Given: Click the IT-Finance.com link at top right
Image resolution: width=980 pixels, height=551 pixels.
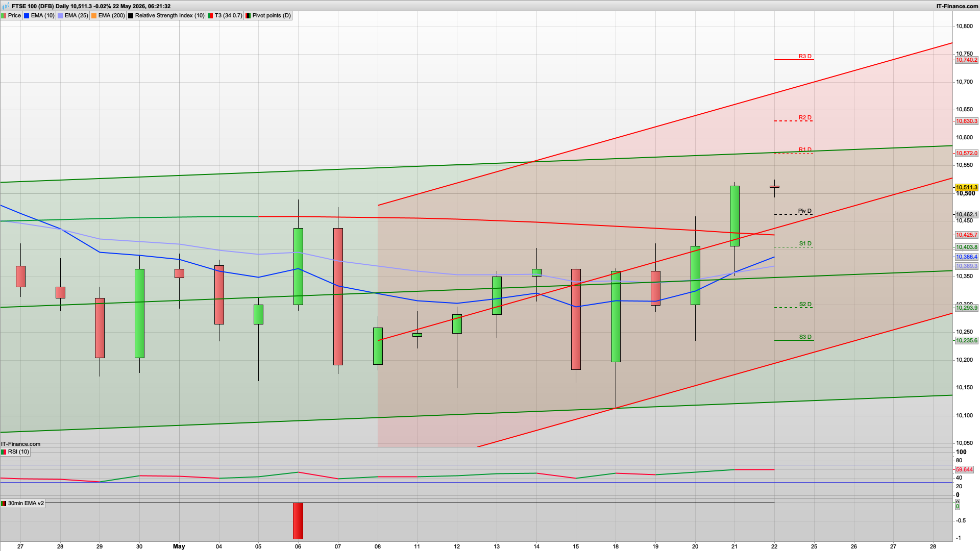Looking at the screenshot, I should coord(957,6).
